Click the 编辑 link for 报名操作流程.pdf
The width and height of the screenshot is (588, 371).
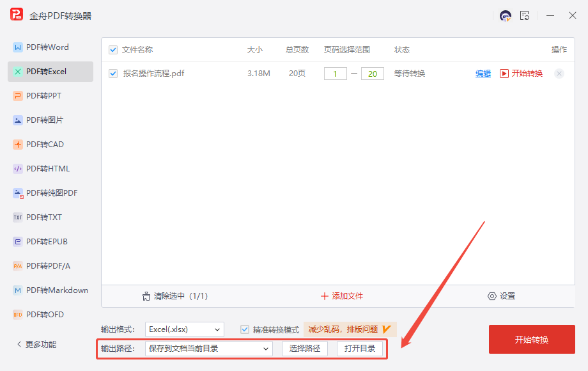pyautogui.click(x=483, y=74)
